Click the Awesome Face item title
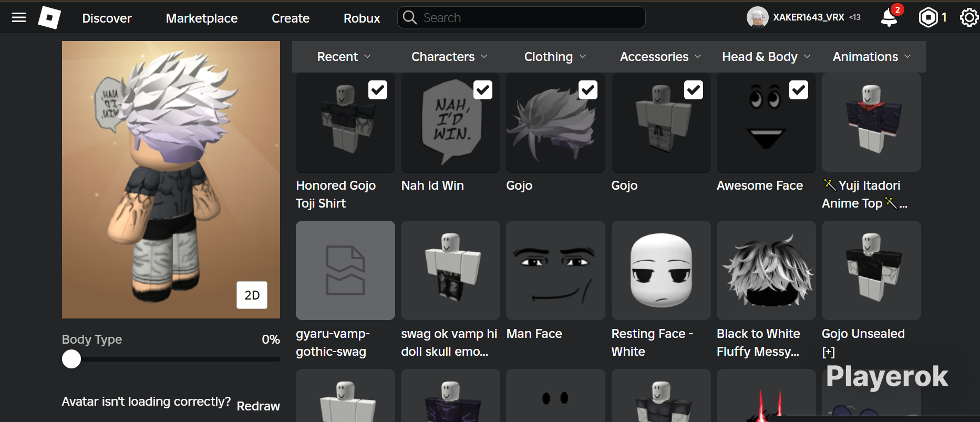 click(760, 186)
